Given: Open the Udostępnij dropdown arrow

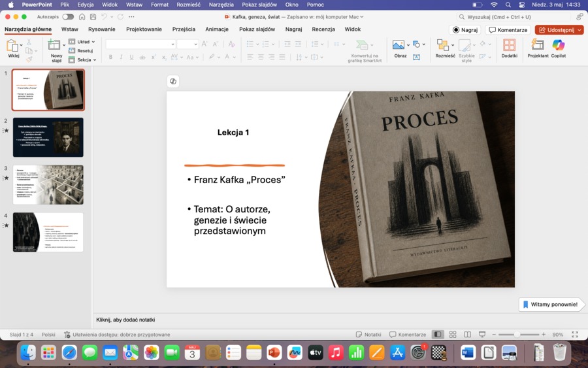Looking at the screenshot, I should click(580, 29).
